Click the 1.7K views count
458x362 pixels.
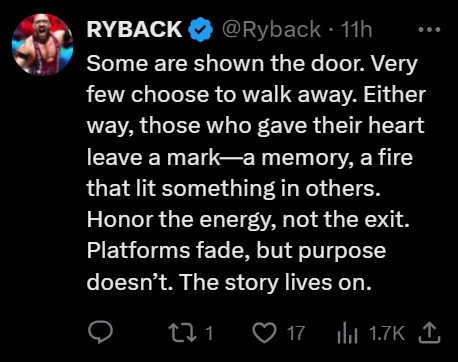tap(387, 333)
